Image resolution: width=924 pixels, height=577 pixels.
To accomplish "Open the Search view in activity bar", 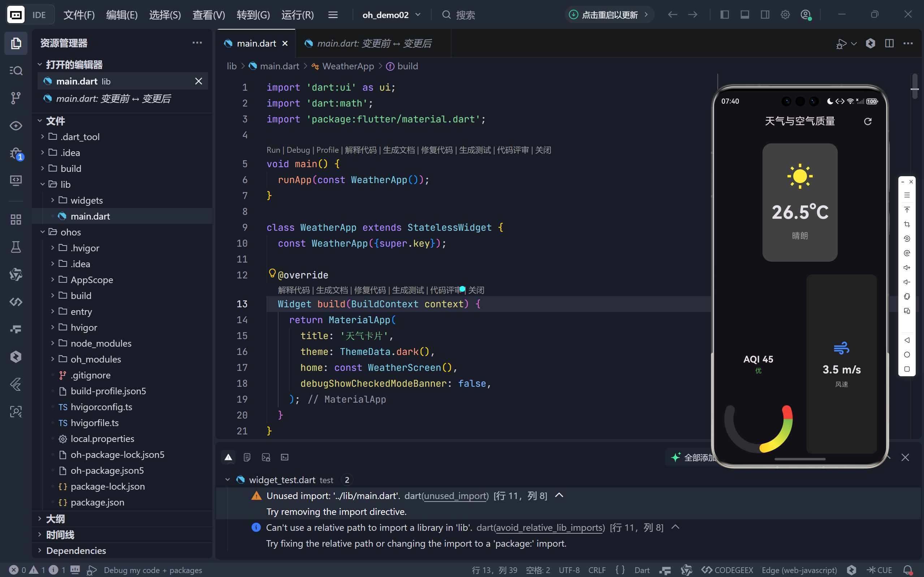I will (x=16, y=71).
